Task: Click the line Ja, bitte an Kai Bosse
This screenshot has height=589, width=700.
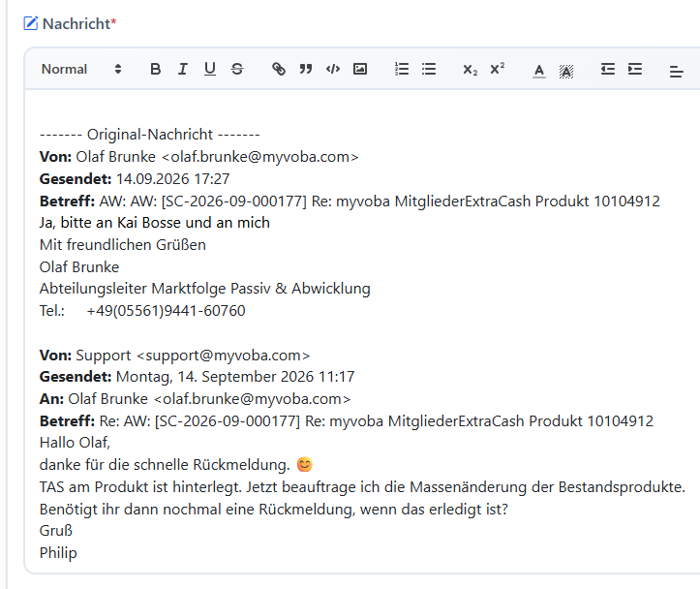Action: point(155,223)
